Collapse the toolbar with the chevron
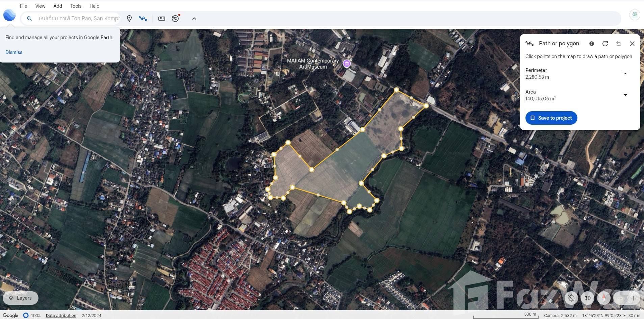This screenshot has width=644, height=319. coord(194,19)
